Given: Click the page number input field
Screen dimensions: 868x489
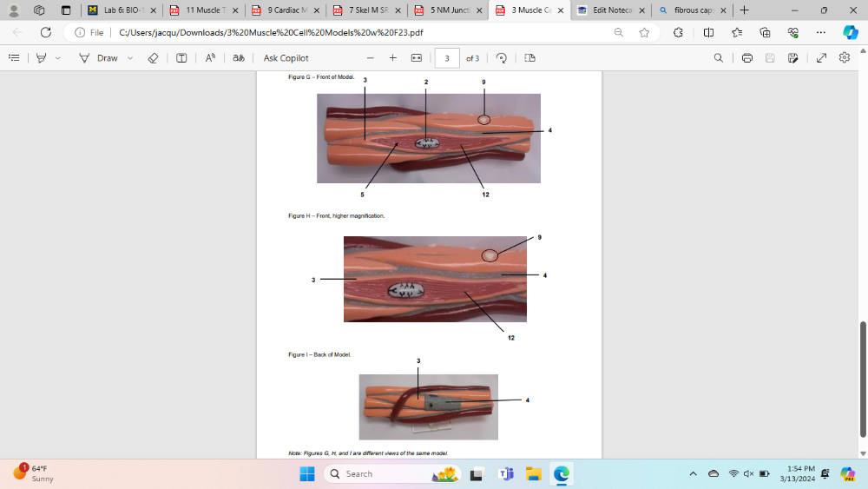Looking at the screenshot, I should coord(446,58).
